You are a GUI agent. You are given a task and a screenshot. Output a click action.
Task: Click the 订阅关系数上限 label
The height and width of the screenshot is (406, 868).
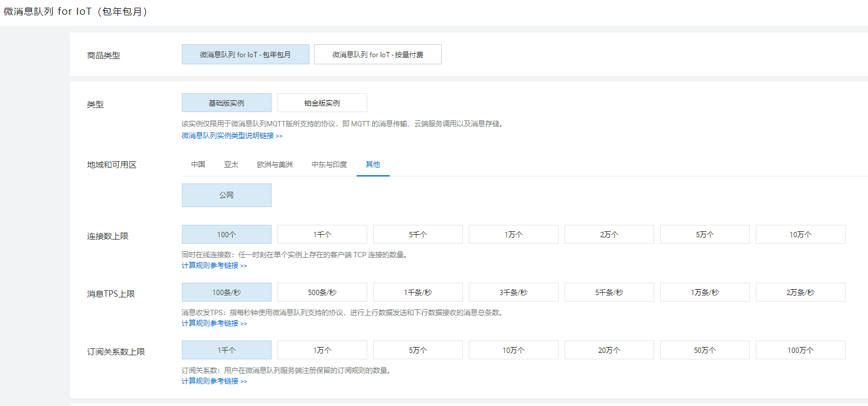(116, 352)
